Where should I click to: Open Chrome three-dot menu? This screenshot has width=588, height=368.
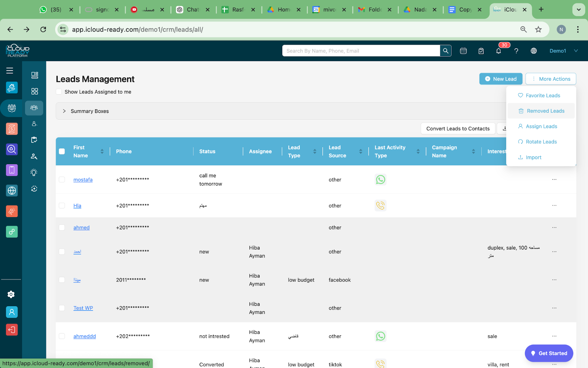578,29
